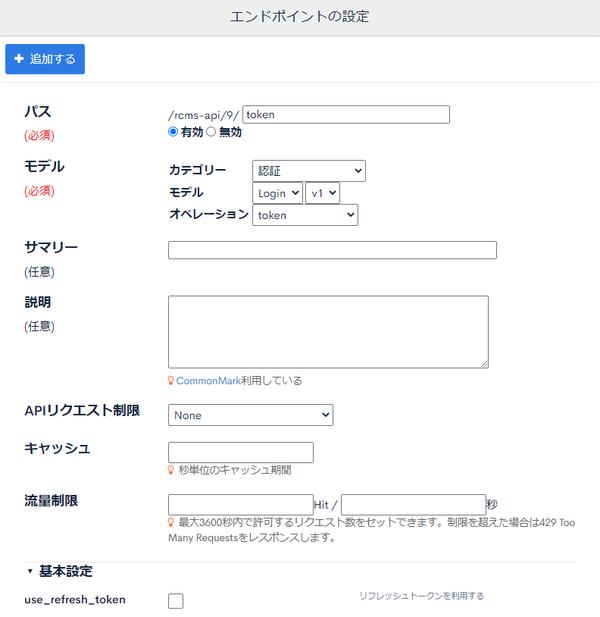Click the リフレッシュトークンを利用する description text
This screenshot has height=617, width=600.
421,596
